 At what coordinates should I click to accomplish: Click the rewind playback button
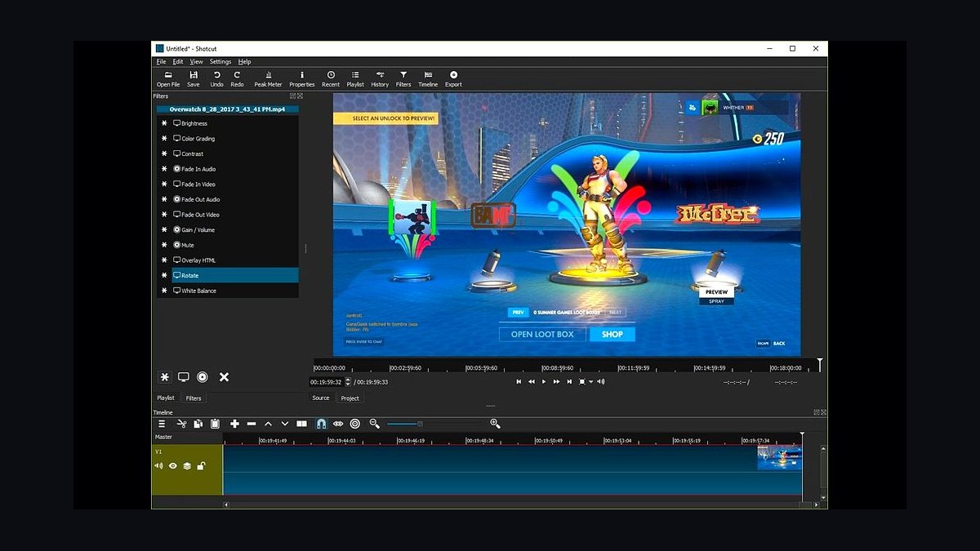[x=532, y=381]
